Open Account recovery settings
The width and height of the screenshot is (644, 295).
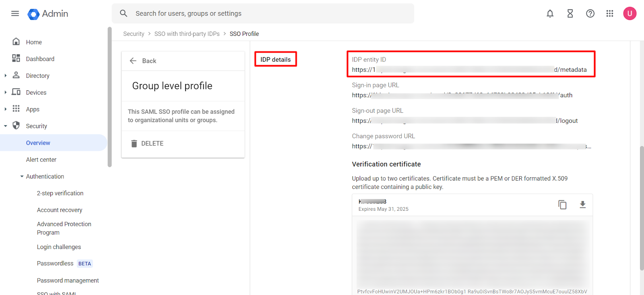click(x=60, y=210)
